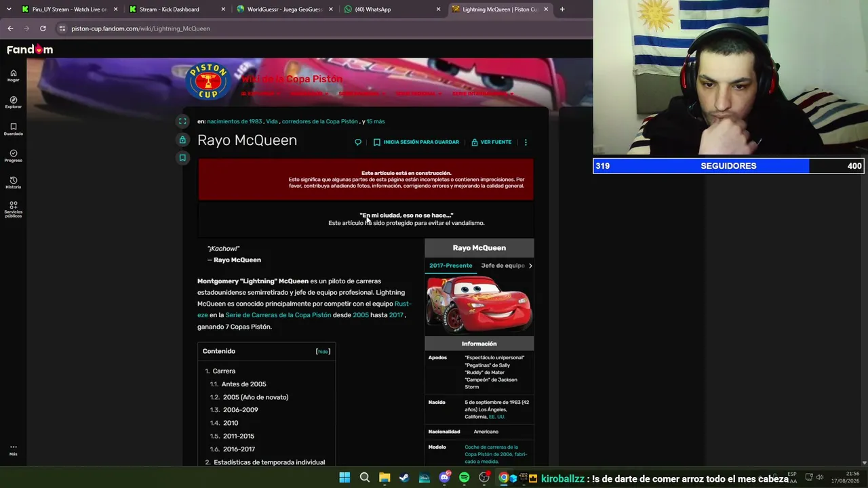Jump to Carrera section in contents

tap(224, 371)
